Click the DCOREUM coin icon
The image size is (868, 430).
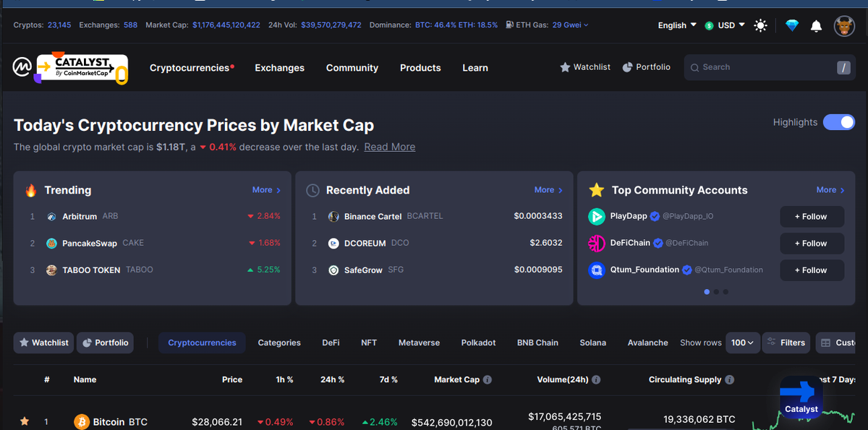pos(333,243)
